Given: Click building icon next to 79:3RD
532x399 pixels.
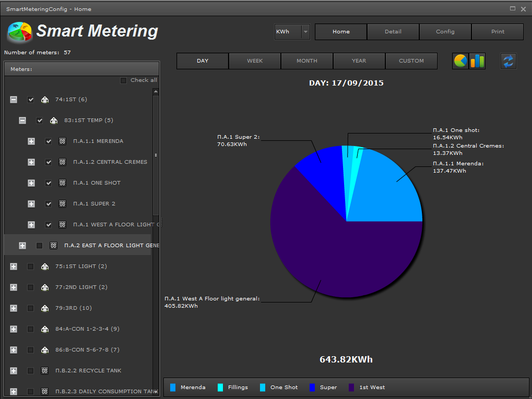Looking at the screenshot, I should point(45,308).
